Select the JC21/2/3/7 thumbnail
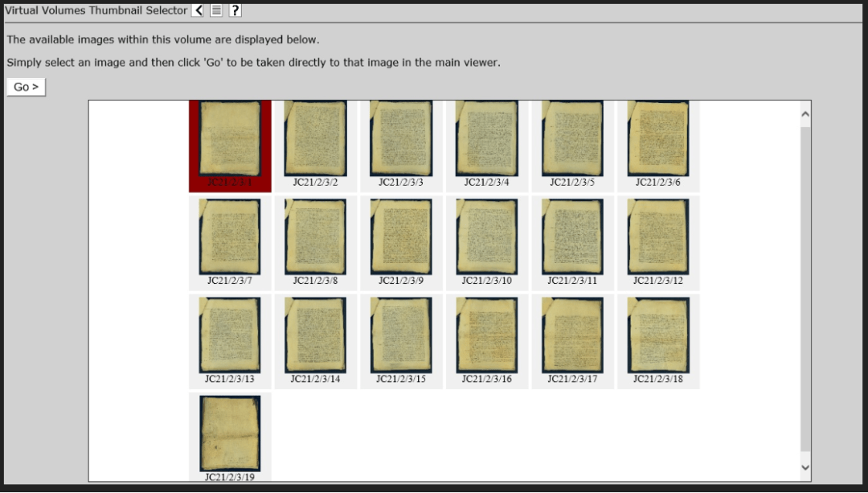868x493 pixels. click(230, 237)
